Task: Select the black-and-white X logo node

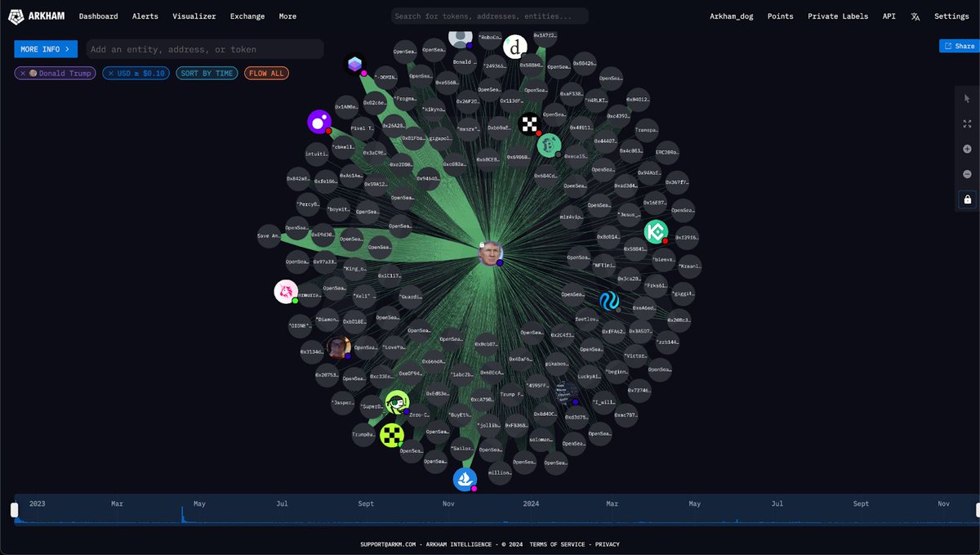Action: click(529, 124)
